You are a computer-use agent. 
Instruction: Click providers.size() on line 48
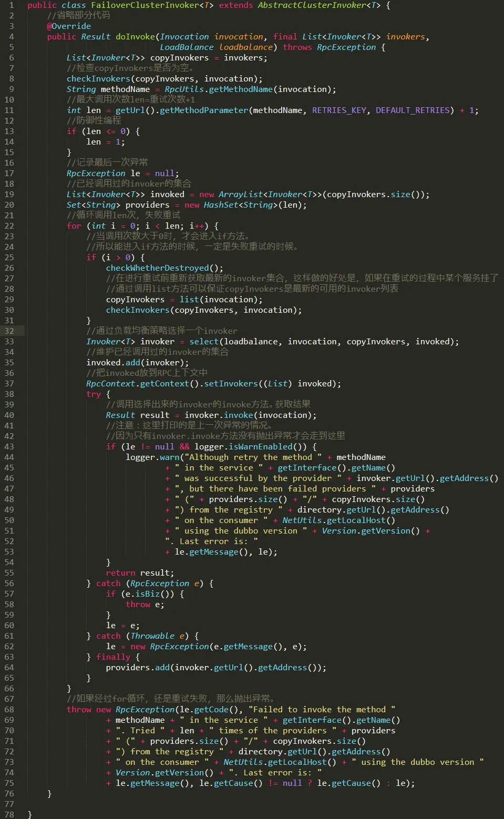click(248, 499)
